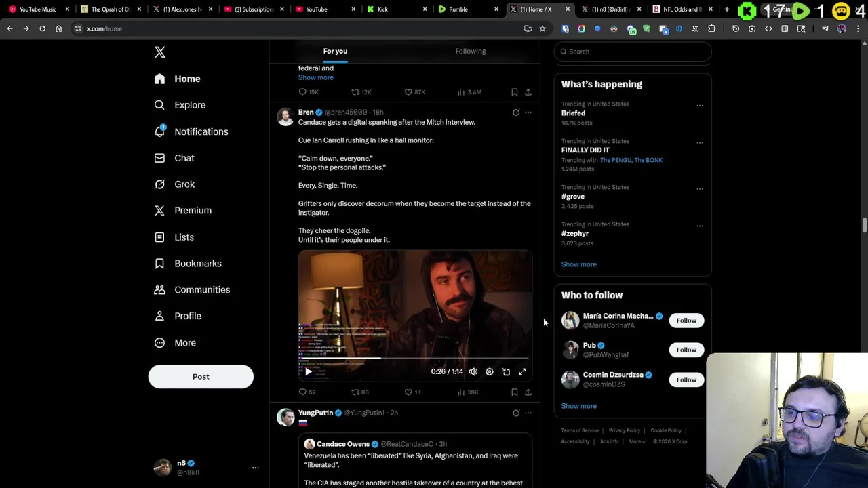Open the quoted Candace Owens post
Image resolution: width=868 pixels, height=488 pixels.
(x=415, y=461)
